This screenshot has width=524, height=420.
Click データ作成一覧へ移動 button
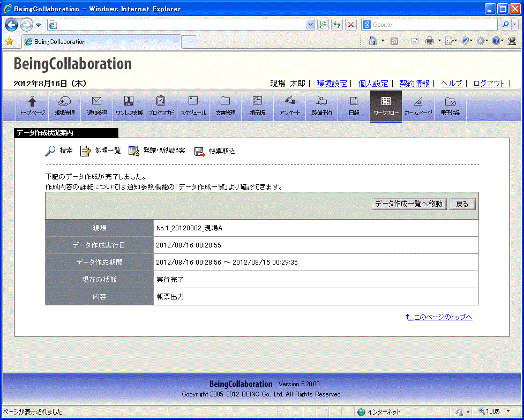click(x=409, y=204)
